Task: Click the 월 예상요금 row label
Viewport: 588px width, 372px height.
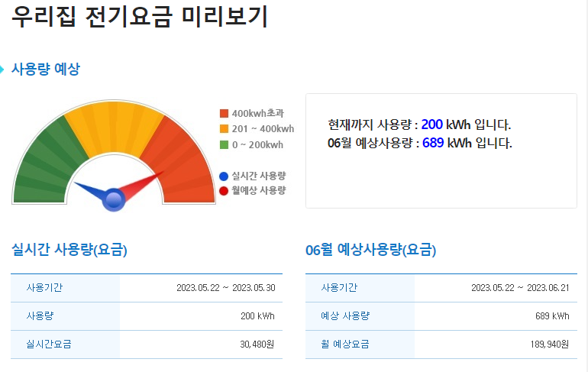Action: tap(345, 344)
